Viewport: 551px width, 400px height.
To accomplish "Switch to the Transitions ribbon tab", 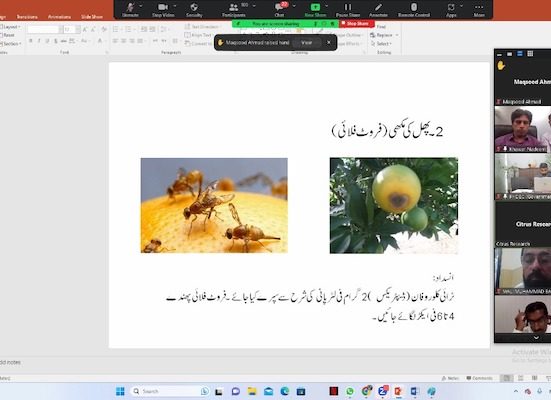I will [27, 17].
